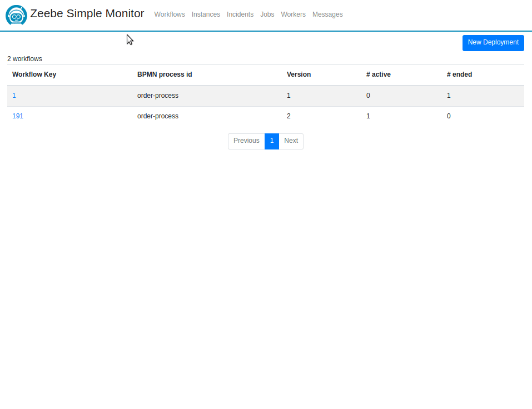Click # active value 0 in workflow 1 row
Viewport: 532px width, 409px height.
[368, 96]
